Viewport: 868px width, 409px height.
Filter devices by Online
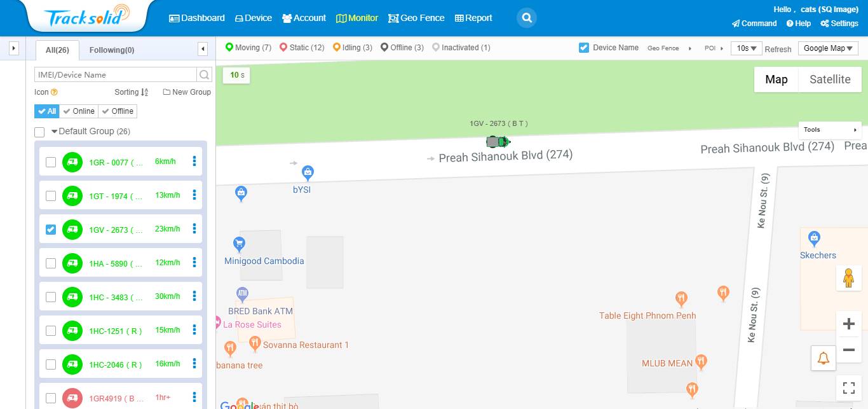point(79,111)
